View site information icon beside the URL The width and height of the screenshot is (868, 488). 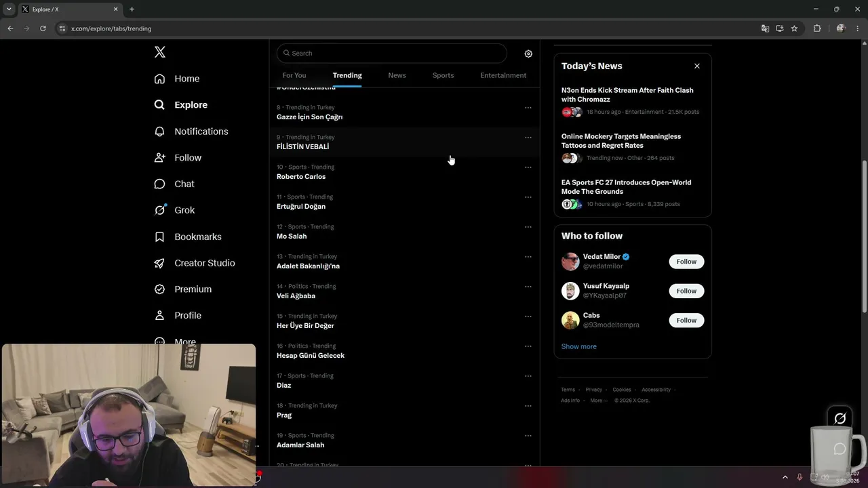coord(62,28)
